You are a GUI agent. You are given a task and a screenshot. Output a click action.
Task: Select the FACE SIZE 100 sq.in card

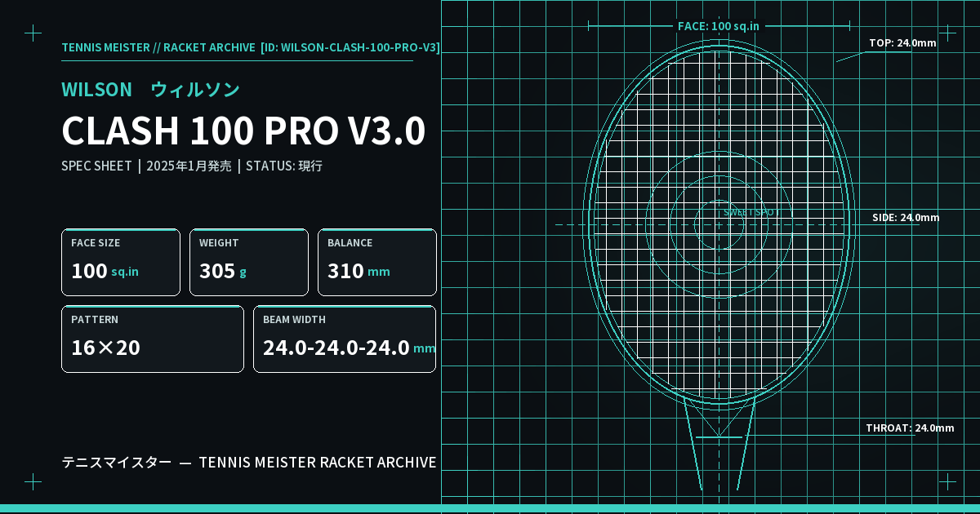click(x=121, y=262)
